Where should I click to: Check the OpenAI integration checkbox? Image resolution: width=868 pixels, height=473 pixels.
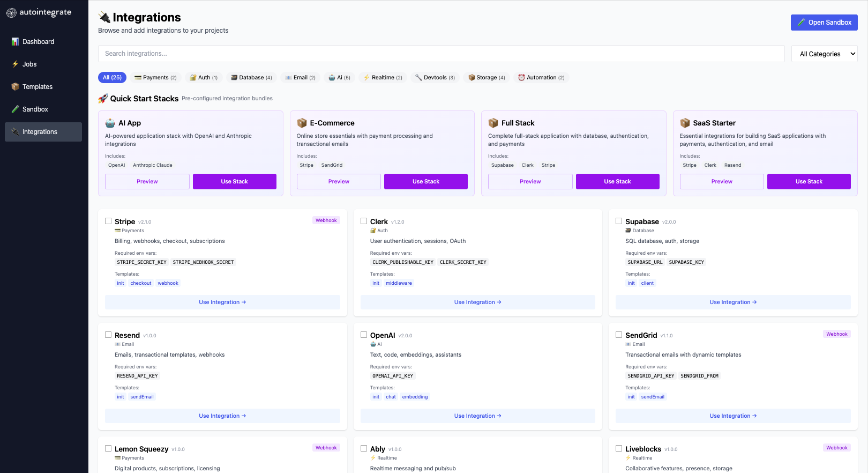click(364, 335)
